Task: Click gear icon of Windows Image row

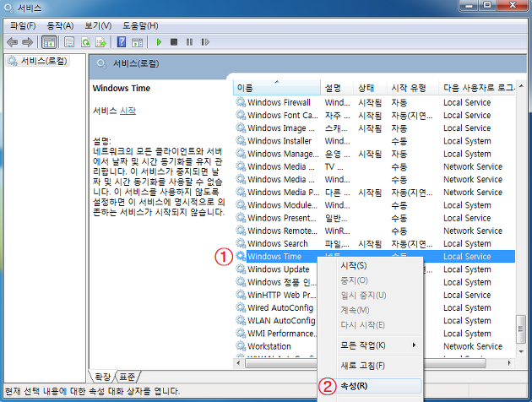Action: [x=241, y=128]
